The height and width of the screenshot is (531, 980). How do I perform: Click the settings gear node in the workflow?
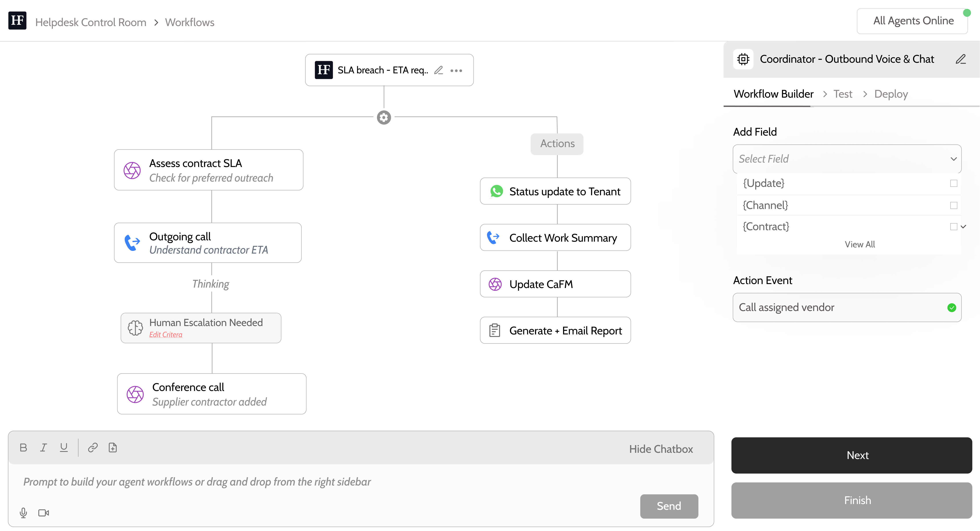point(384,118)
